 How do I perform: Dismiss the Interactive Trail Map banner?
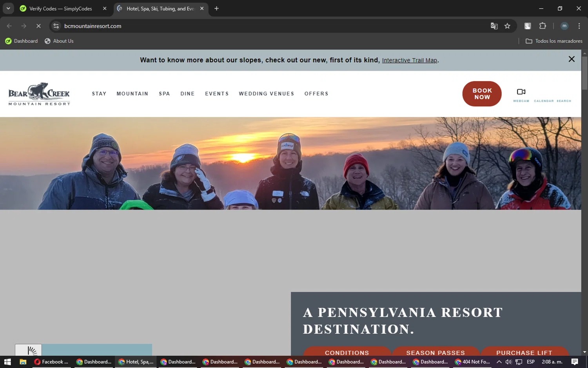[572, 59]
